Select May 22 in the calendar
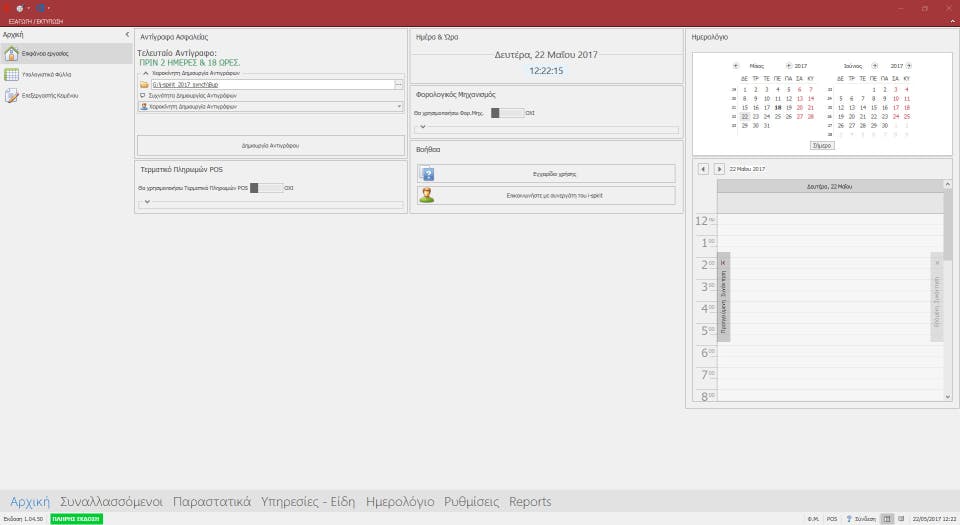 [744, 116]
